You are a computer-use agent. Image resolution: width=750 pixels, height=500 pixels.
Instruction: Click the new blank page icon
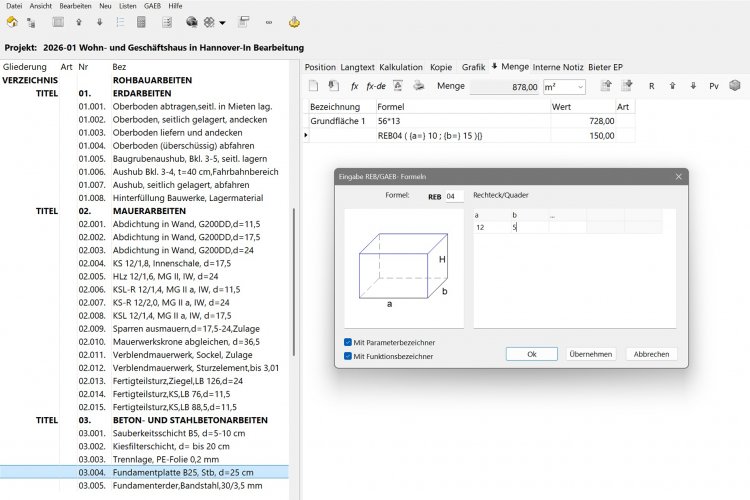click(313, 86)
